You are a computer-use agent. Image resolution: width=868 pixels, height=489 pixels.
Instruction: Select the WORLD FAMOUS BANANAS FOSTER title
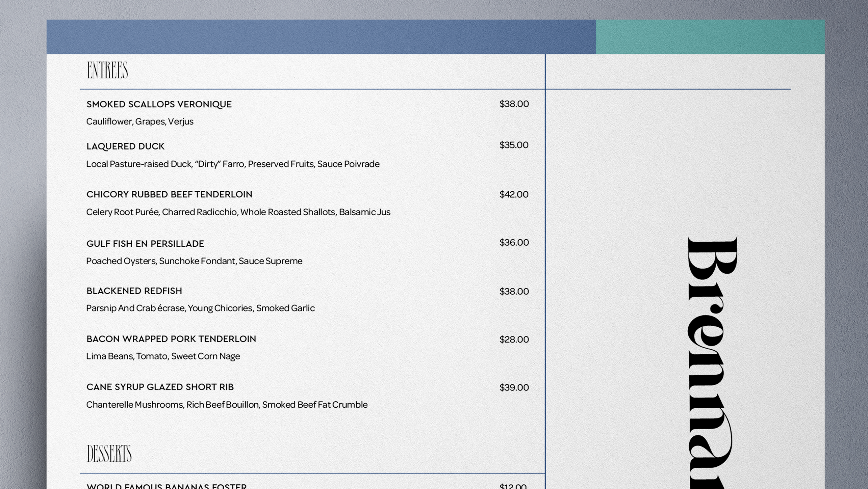click(167, 486)
